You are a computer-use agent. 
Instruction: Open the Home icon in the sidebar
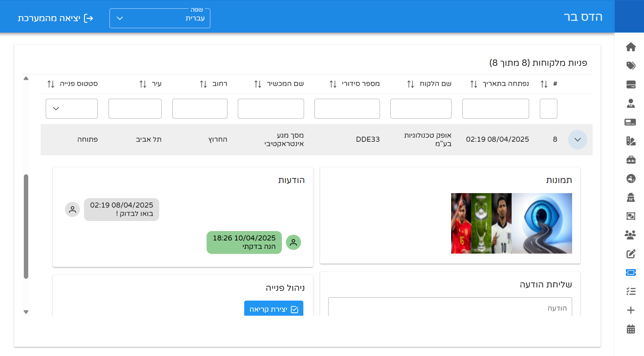click(631, 47)
